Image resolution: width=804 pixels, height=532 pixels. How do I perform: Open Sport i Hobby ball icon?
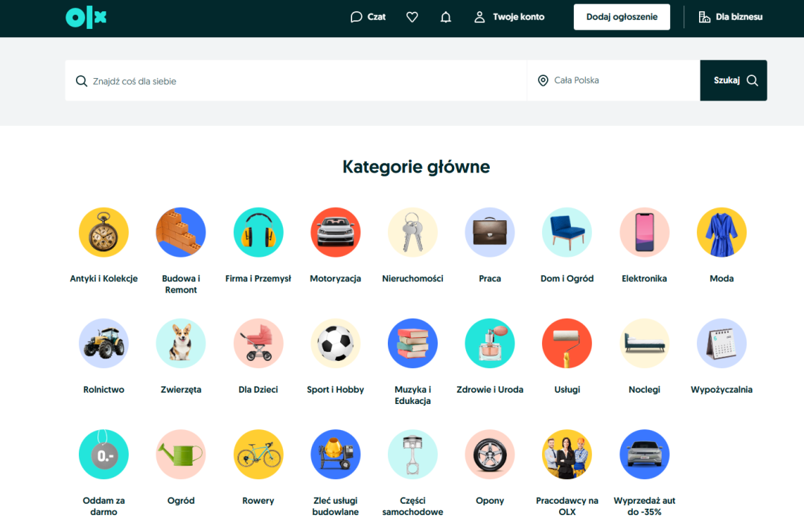coord(335,343)
